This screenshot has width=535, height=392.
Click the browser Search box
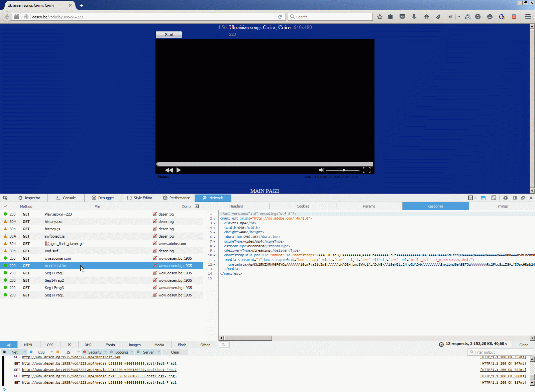[x=330, y=17]
